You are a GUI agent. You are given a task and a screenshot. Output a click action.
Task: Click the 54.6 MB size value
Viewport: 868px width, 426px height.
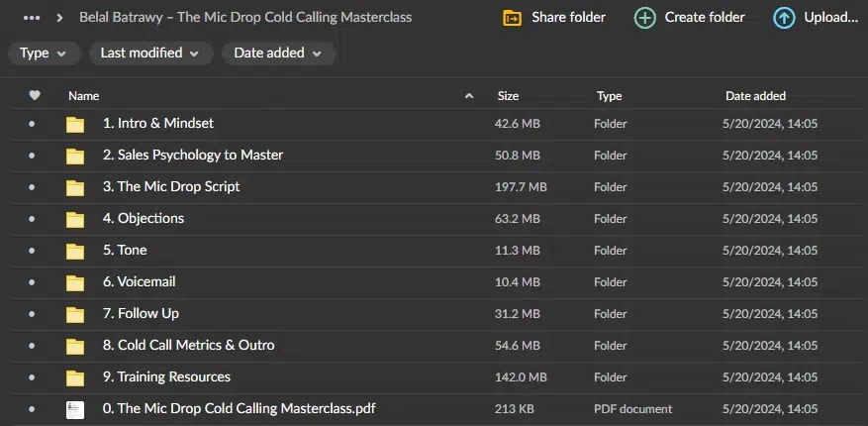[x=517, y=346]
